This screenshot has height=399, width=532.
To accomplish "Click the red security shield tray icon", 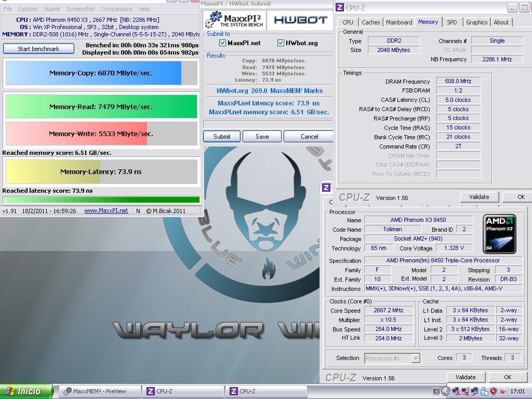I will (494, 392).
